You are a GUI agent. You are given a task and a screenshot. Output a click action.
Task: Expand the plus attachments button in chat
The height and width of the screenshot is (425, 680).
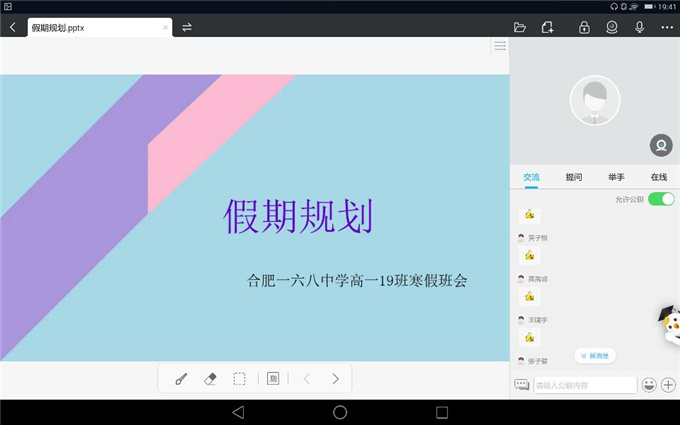pyautogui.click(x=668, y=385)
